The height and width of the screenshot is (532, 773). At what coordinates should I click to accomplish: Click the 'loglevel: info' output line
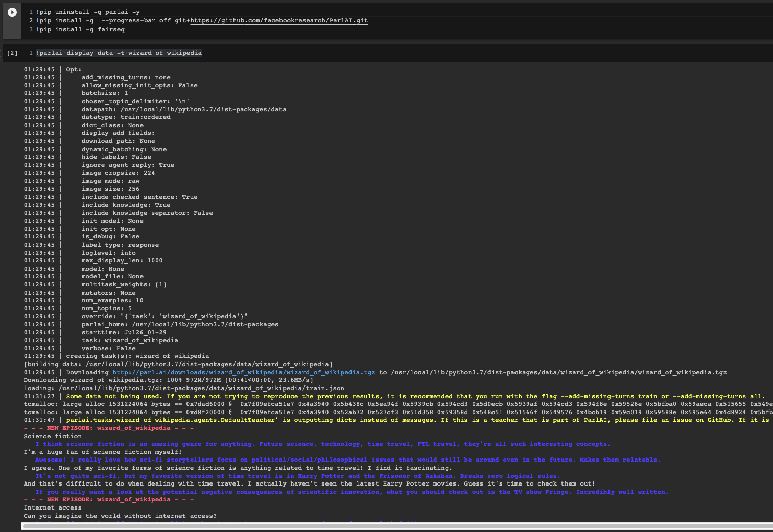coord(109,253)
